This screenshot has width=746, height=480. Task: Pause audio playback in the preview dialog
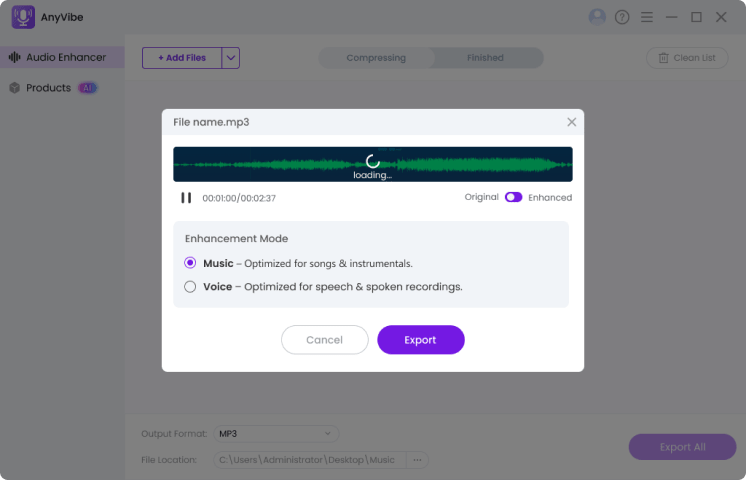tap(186, 198)
